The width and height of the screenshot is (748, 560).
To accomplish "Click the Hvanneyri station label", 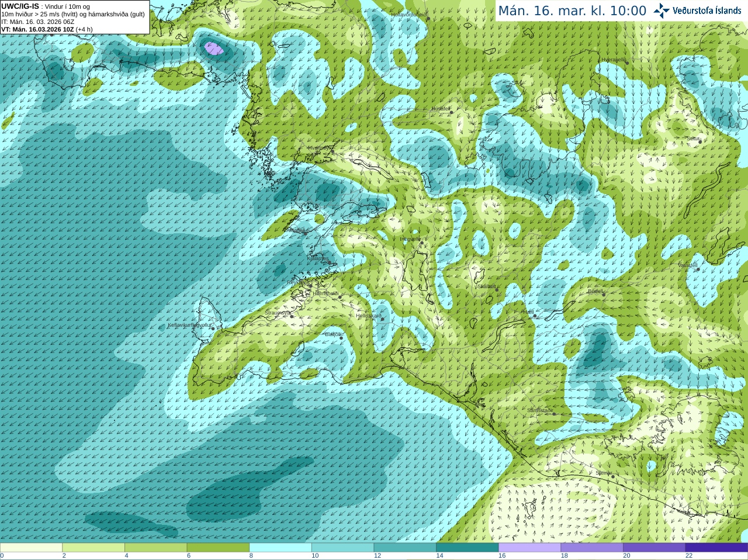I will point(319,148).
